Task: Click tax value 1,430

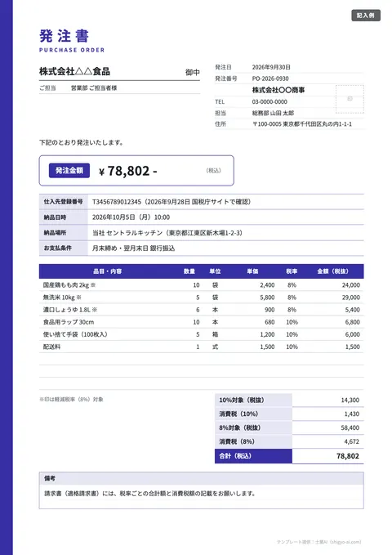Action: (x=352, y=414)
